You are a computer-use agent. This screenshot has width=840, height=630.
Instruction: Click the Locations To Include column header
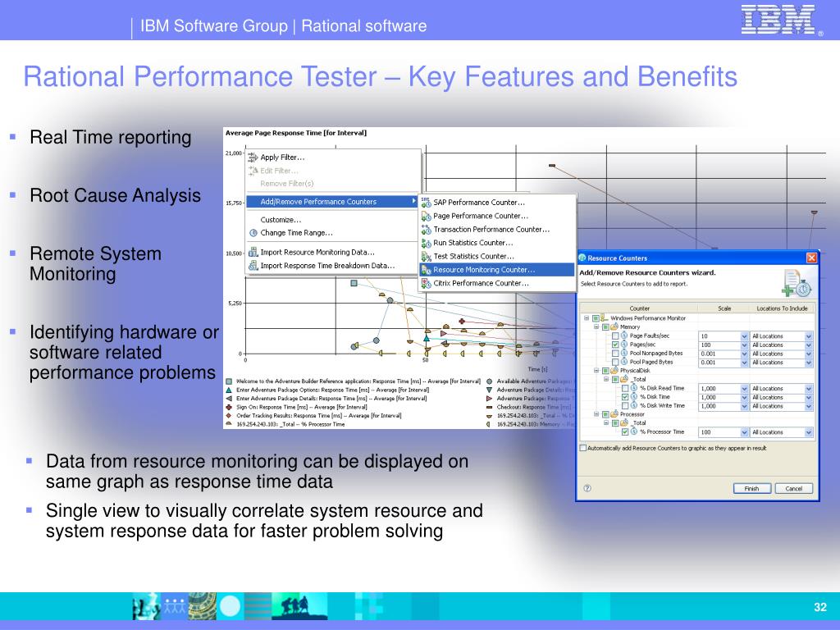point(782,308)
